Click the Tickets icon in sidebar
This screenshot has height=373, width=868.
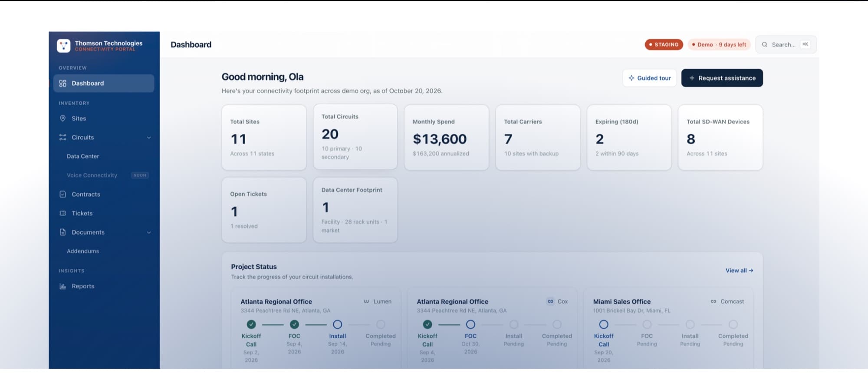pos(62,213)
